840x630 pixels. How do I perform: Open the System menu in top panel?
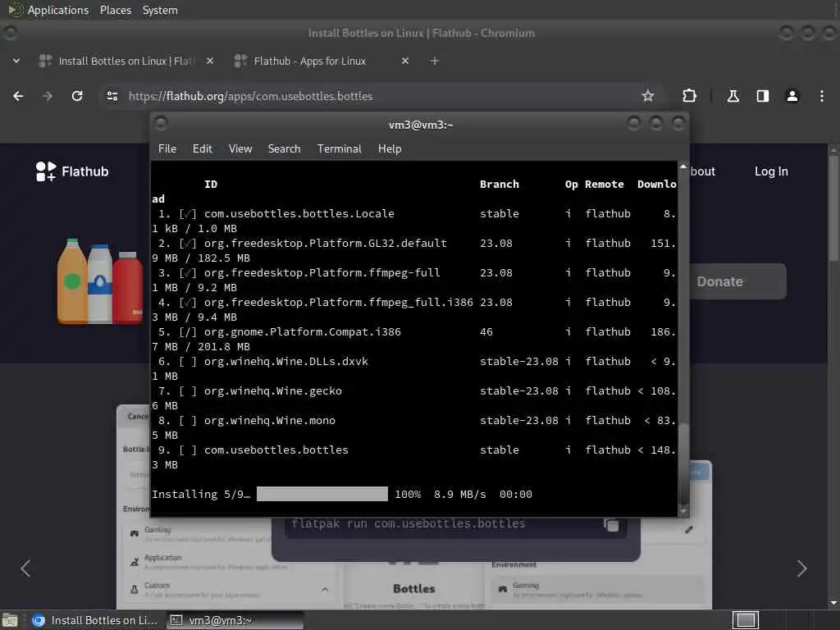pos(160,10)
